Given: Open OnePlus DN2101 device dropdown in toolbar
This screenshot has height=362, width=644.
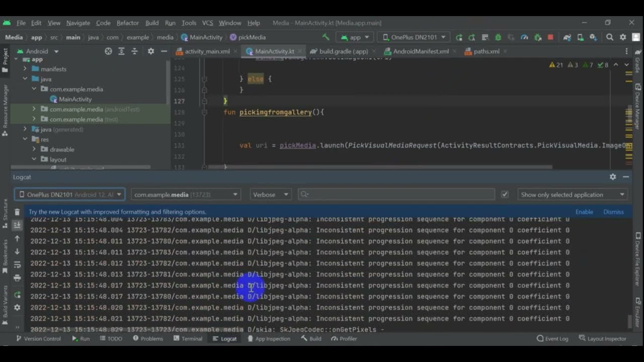Looking at the screenshot, I should tap(414, 37).
